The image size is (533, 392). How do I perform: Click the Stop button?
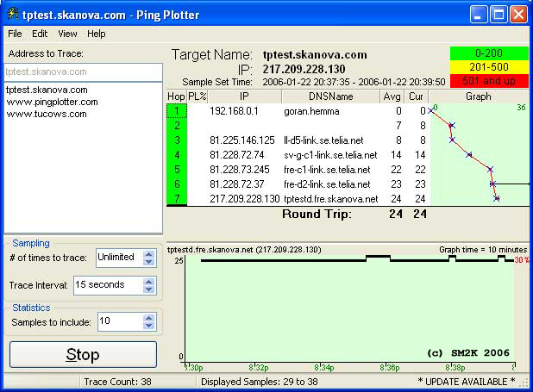pyautogui.click(x=84, y=354)
